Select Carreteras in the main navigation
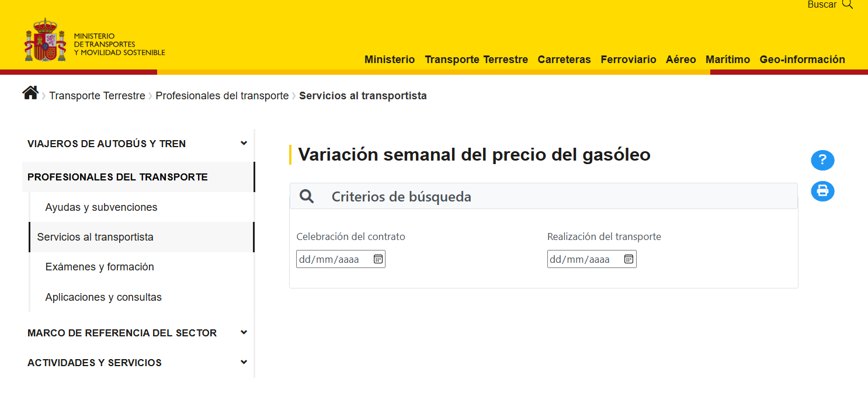The height and width of the screenshot is (393, 868). [564, 60]
